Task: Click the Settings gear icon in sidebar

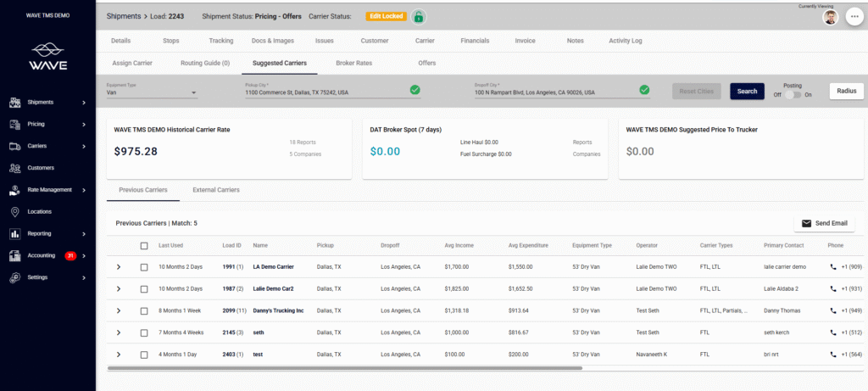Action: 15,277
